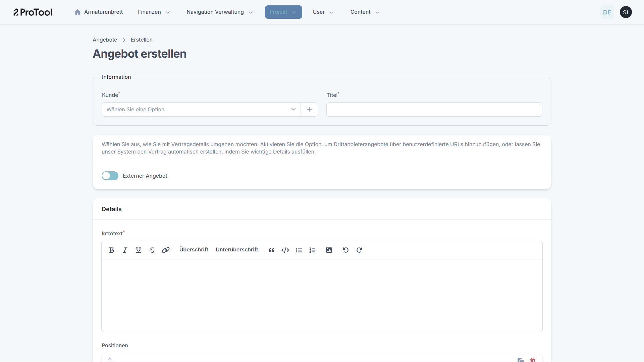Viewport: 644px width, 362px height.
Task: Toggle bold formatting in Introtext editor
Action: [x=112, y=250]
